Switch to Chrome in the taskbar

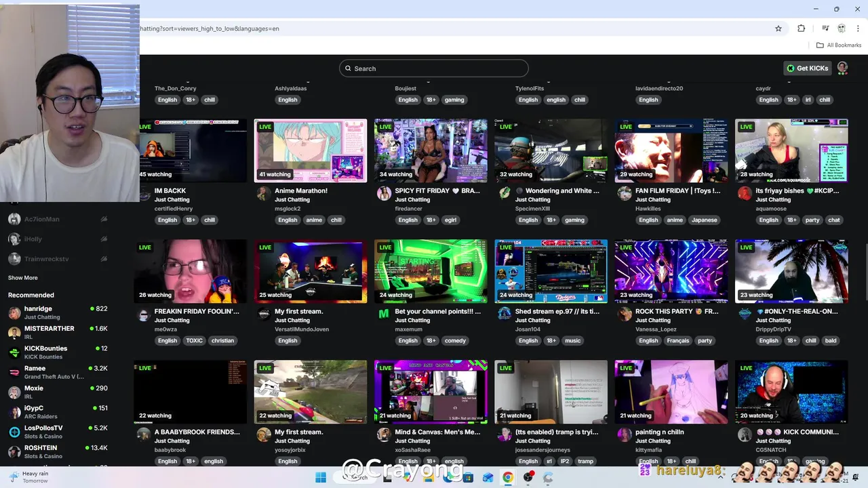tap(507, 477)
